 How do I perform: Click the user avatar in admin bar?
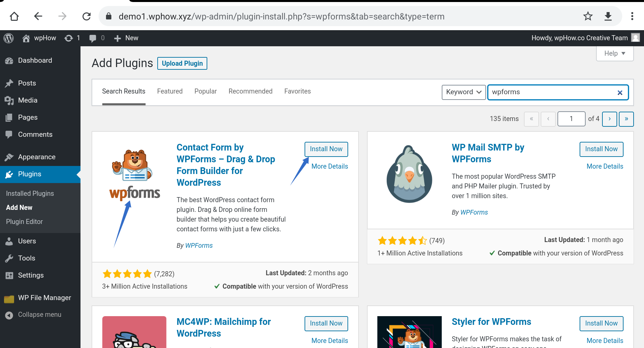pyautogui.click(x=635, y=38)
